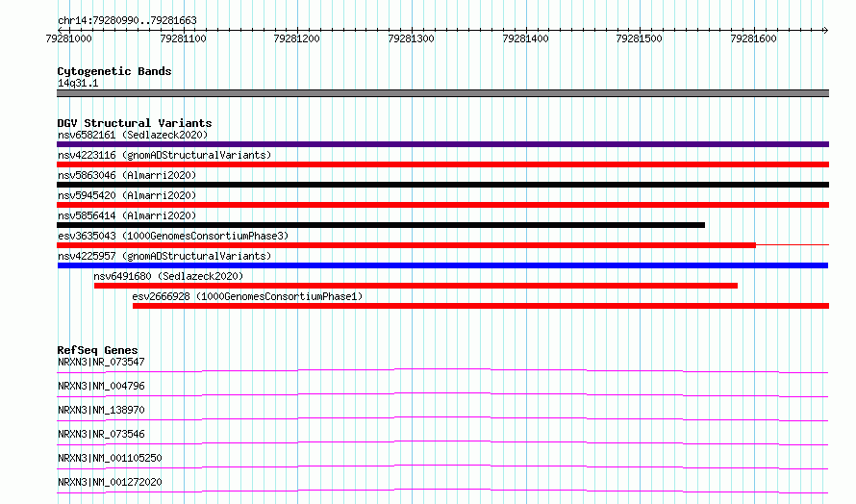Click the chr14:79280990..79281663 coordinate label
The image size is (856, 504).
(x=127, y=21)
